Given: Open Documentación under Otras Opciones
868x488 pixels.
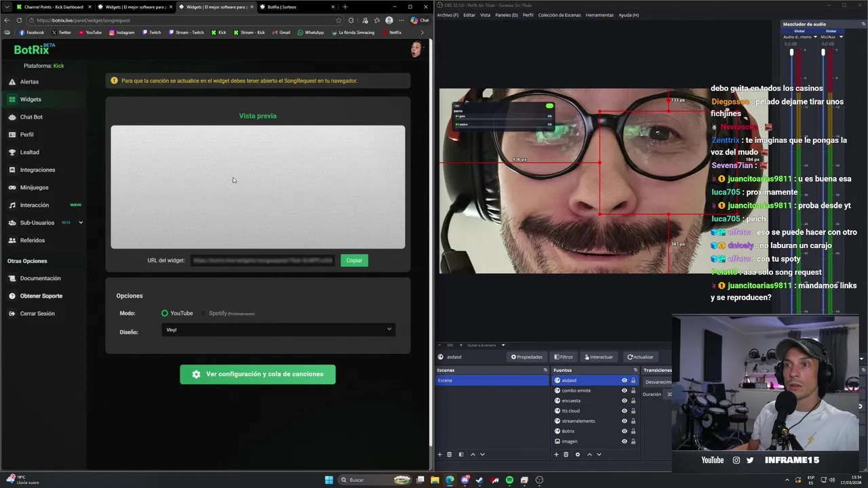Looking at the screenshot, I should click(40, 278).
